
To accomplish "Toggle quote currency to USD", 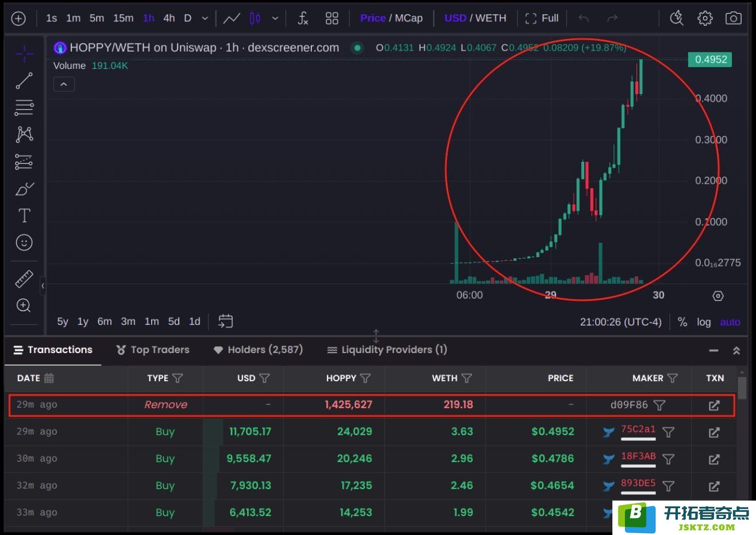I will tap(455, 18).
